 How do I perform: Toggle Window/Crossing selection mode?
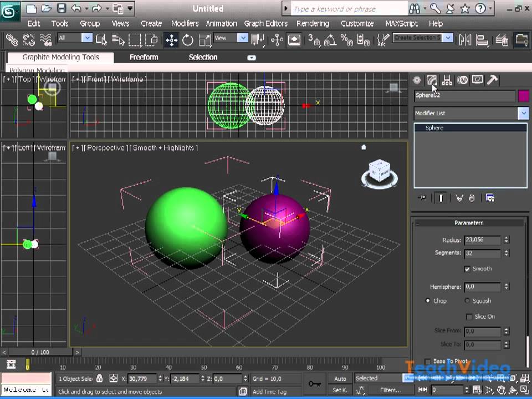click(x=151, y=40)
